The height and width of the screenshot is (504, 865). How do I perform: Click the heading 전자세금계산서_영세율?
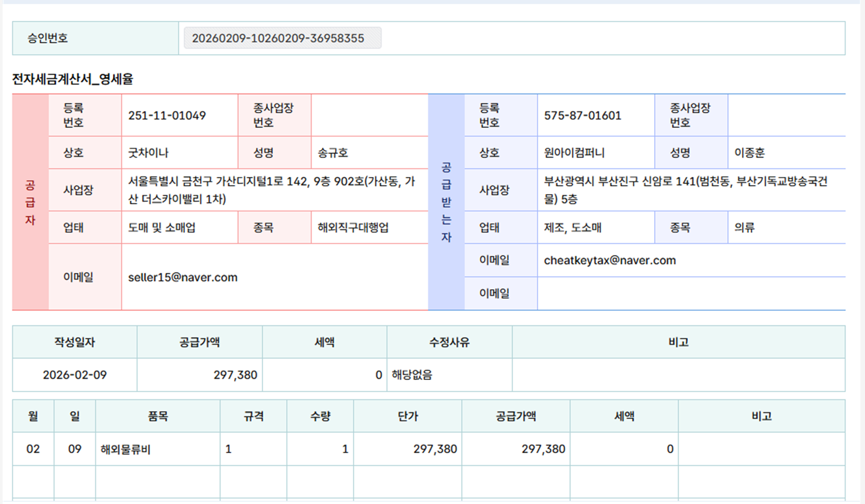(73, 79)
